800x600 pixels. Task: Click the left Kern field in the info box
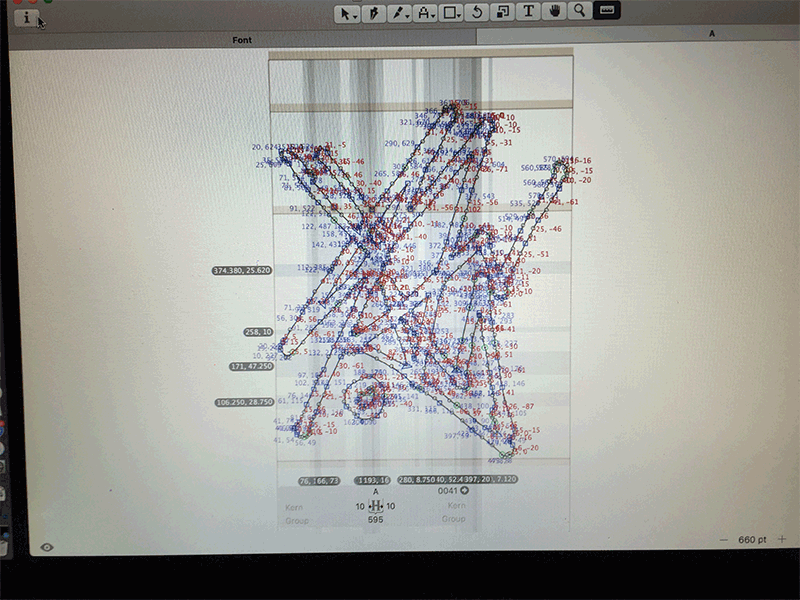click(294, 507)
